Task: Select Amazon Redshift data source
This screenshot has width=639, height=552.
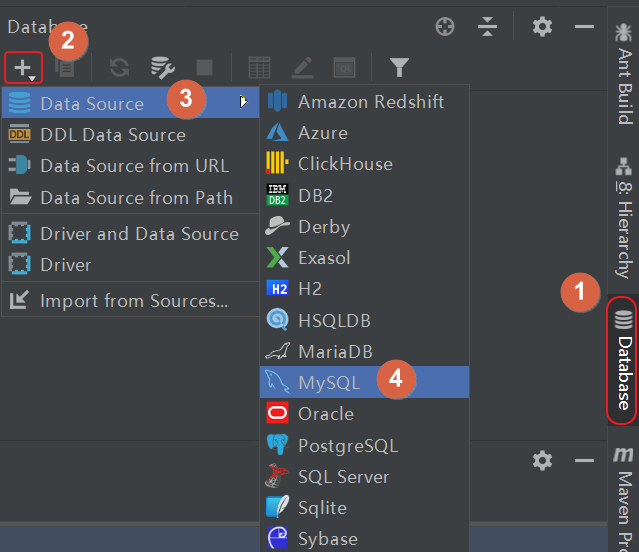Action: pyautogui.click(x=365, y=101)
